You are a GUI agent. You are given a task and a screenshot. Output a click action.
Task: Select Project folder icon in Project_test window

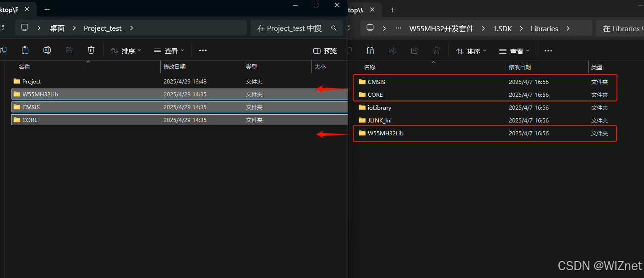coord(17,81)
